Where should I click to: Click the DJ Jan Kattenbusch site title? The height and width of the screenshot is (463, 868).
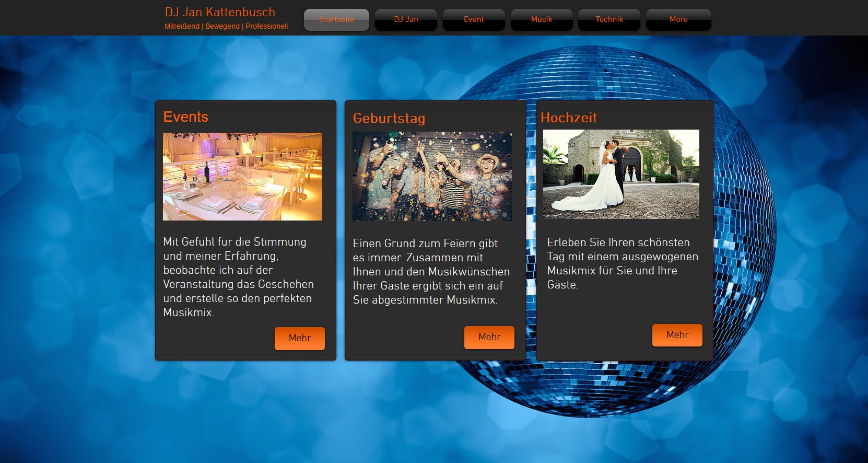point(220,12)
